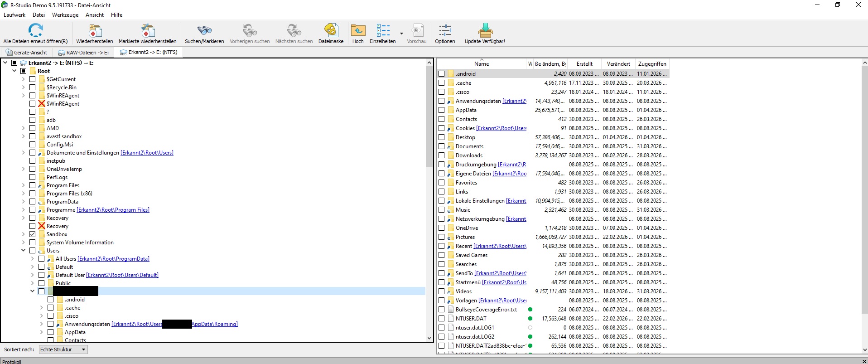Toggle the Root folder checkbox
This screenshot has width=868, height=364.
pyautogui.click(x=24, y=71)
